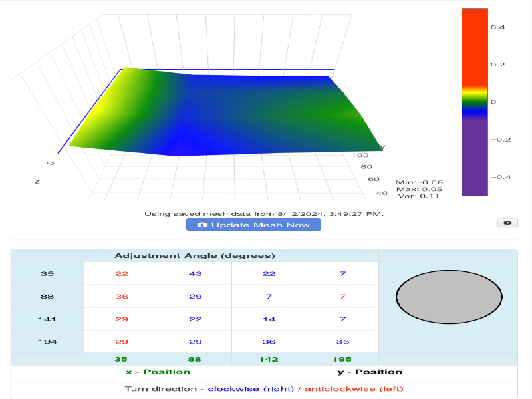The height and width of the screenshot is (399, 532).
Task: Click the Adjustment Angle (degrees) header
Action: click(x=194, y=256)
